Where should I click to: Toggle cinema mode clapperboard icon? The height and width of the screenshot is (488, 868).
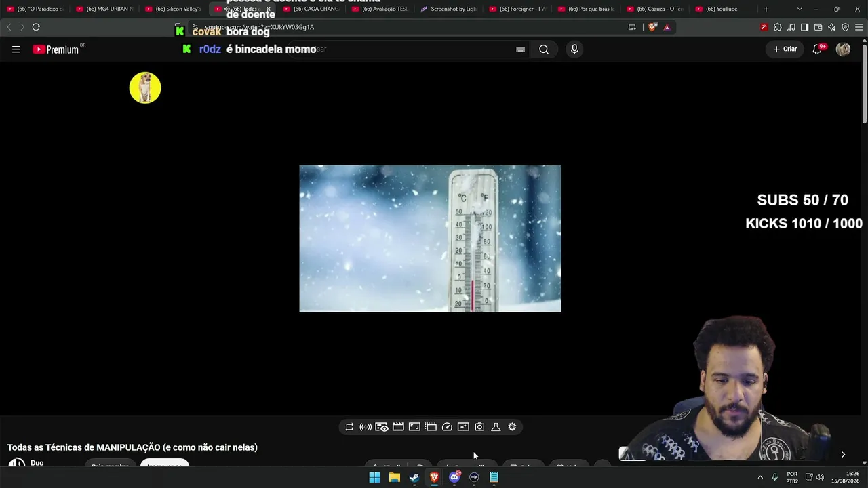click(x=398, y=427)
